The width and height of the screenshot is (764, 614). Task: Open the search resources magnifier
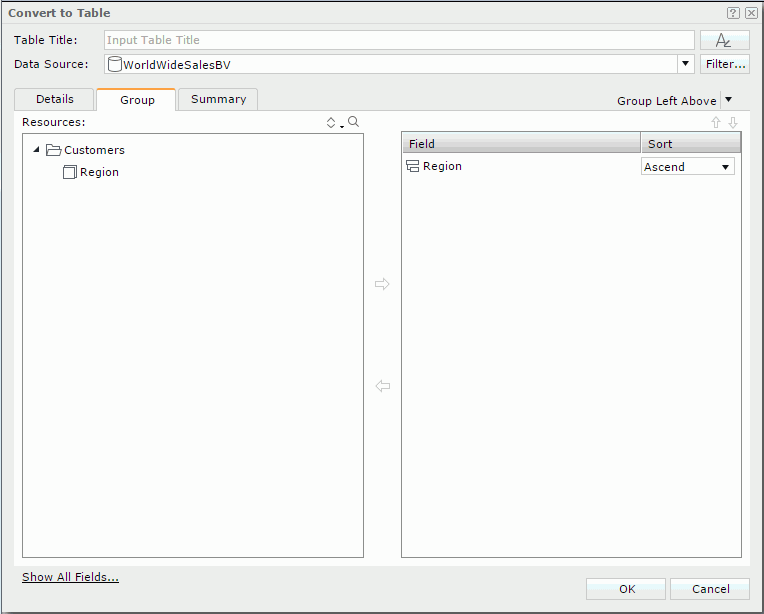click(x=354, y=122)
